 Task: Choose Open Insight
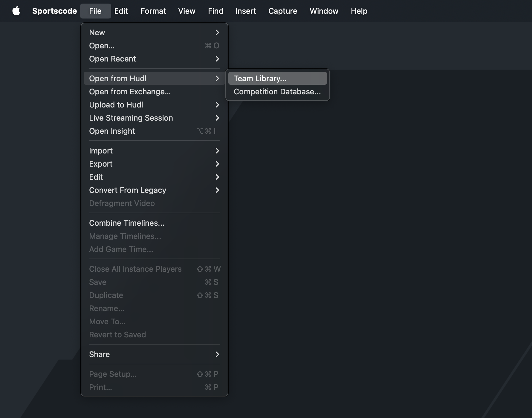154,131
